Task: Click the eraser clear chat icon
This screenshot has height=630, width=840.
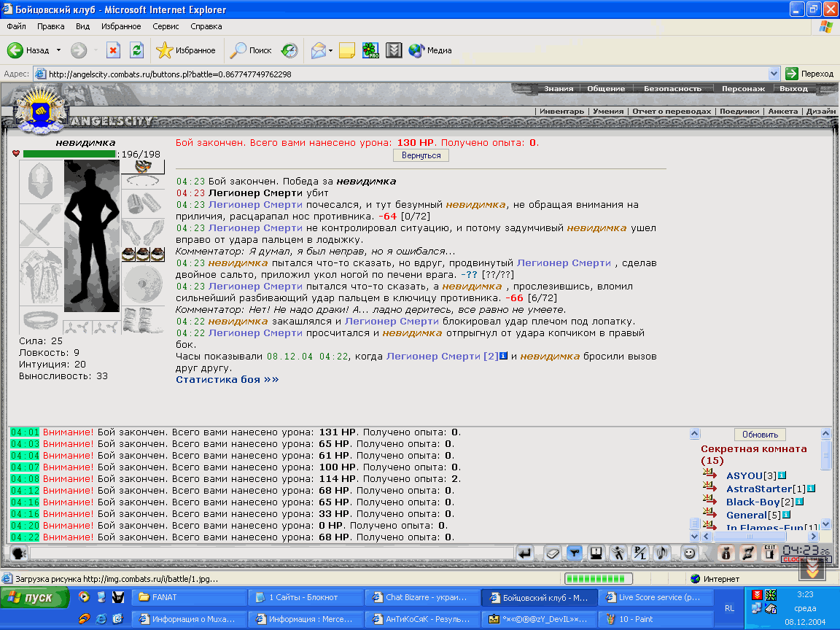Action: pos(552,553)
